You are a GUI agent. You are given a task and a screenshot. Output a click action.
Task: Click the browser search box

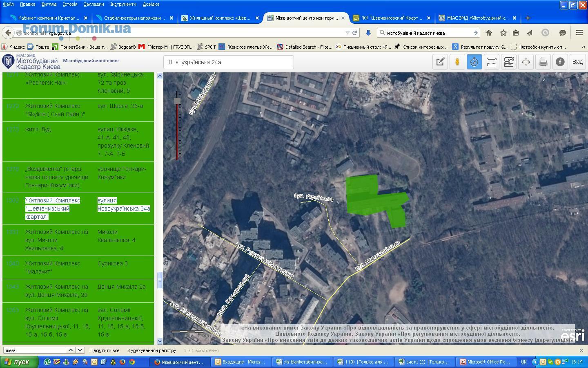(429, 33)
